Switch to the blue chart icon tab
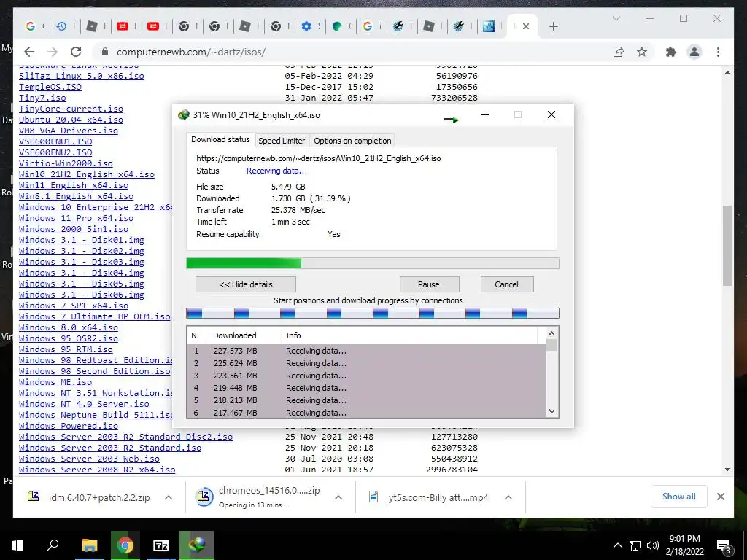747x560 pixels. coord(489,27)
